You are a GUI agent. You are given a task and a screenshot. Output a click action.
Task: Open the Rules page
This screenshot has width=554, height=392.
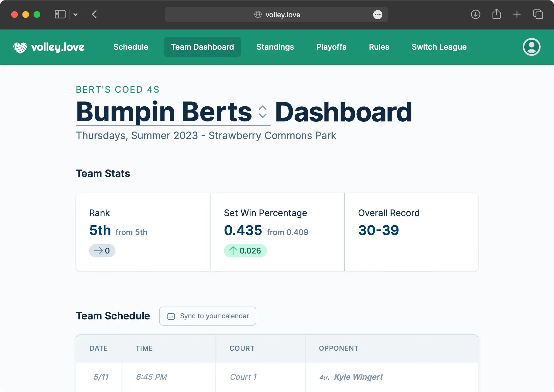coord(379,47)
